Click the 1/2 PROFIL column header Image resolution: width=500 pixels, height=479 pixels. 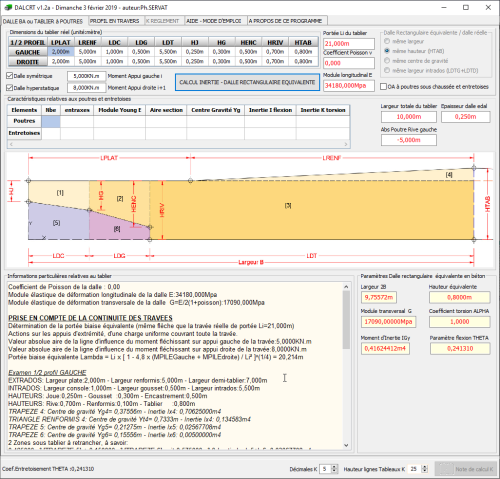(28, 42)
